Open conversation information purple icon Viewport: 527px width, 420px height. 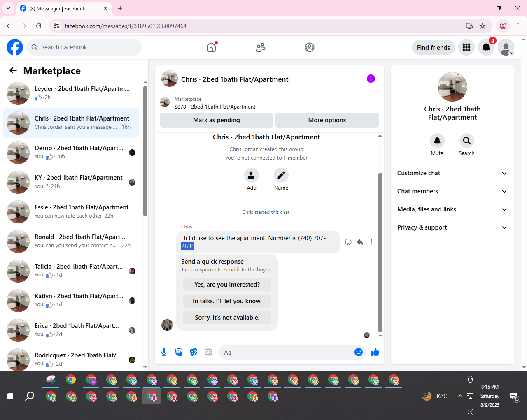coord(371,79)
